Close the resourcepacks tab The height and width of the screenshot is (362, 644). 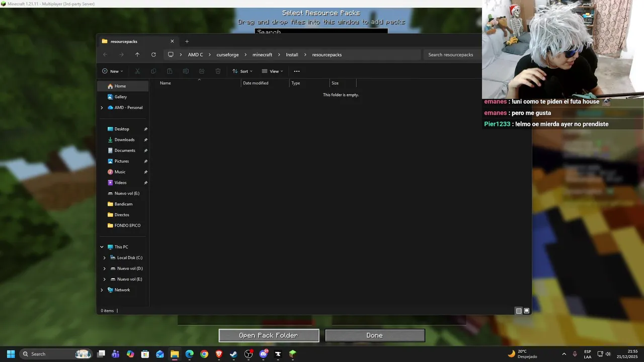[x=172, y=41]
